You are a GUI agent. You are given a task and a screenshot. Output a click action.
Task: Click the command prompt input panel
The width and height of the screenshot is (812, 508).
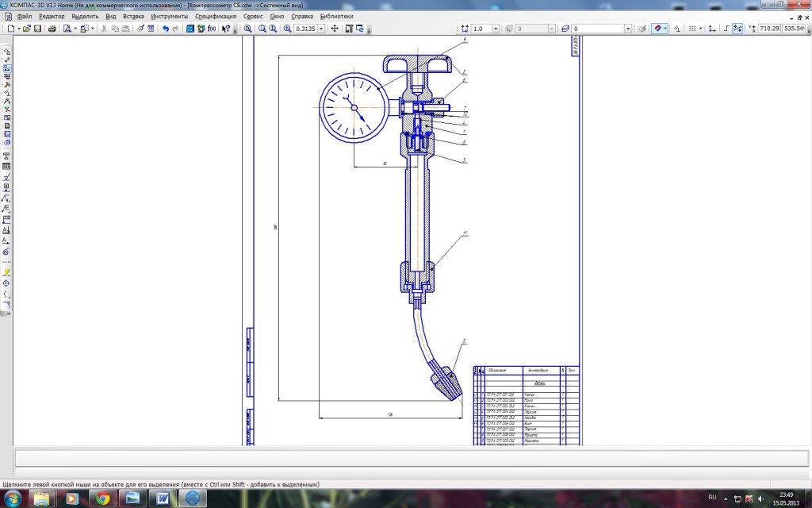coord(412,458)
